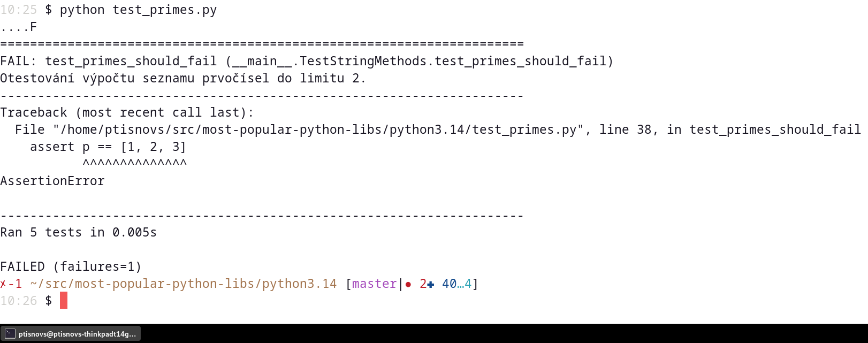Click the 10:25 timestamp on the first line
This screenshot has width=868, height=343.
coord(19,10)
